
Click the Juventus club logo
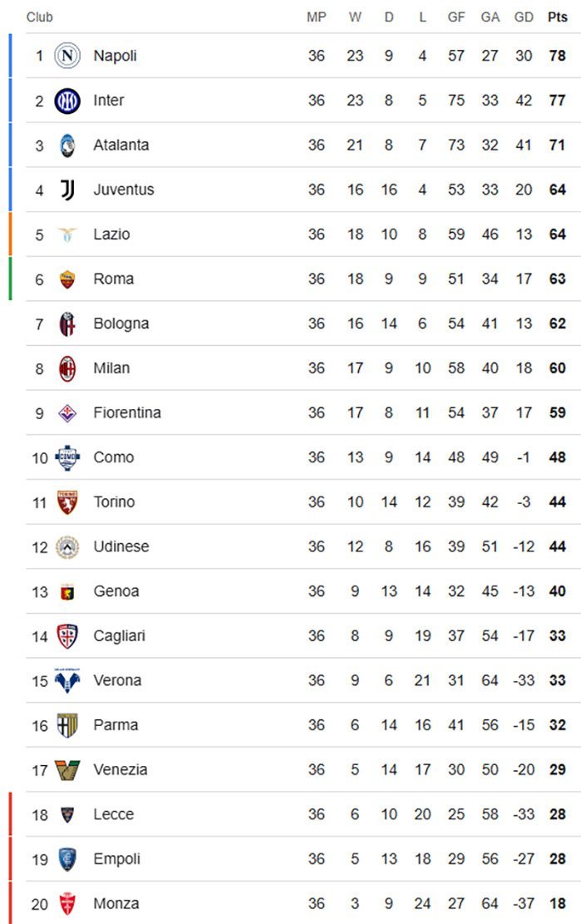(x=67, y=190)
